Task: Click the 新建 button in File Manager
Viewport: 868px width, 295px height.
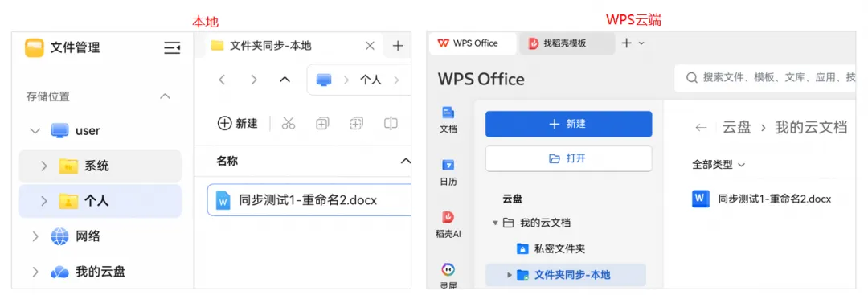Action: click(x=238, y=123)
